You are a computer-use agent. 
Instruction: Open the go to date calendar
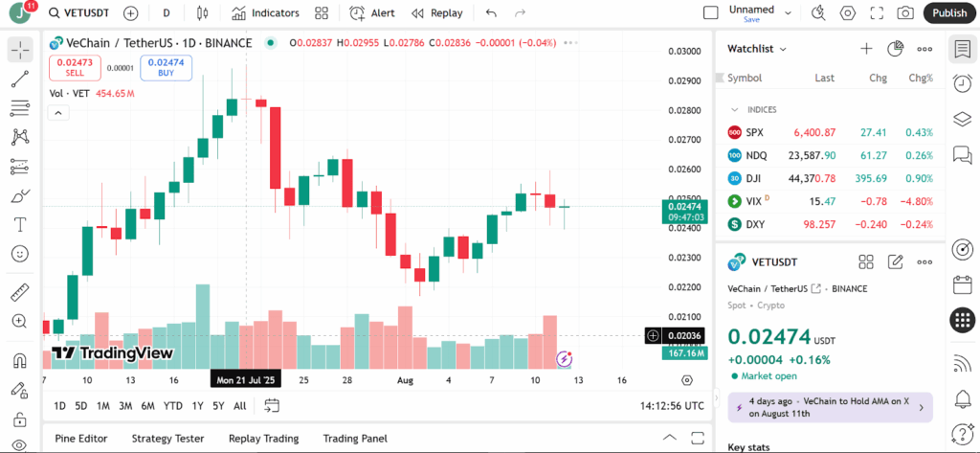tap(271, 406)
